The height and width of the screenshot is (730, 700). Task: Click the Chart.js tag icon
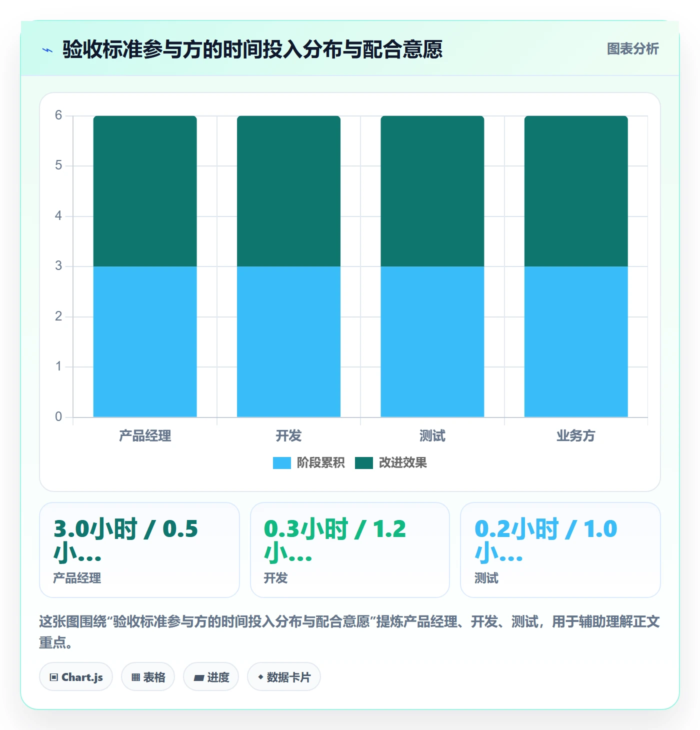pos(54,677)
